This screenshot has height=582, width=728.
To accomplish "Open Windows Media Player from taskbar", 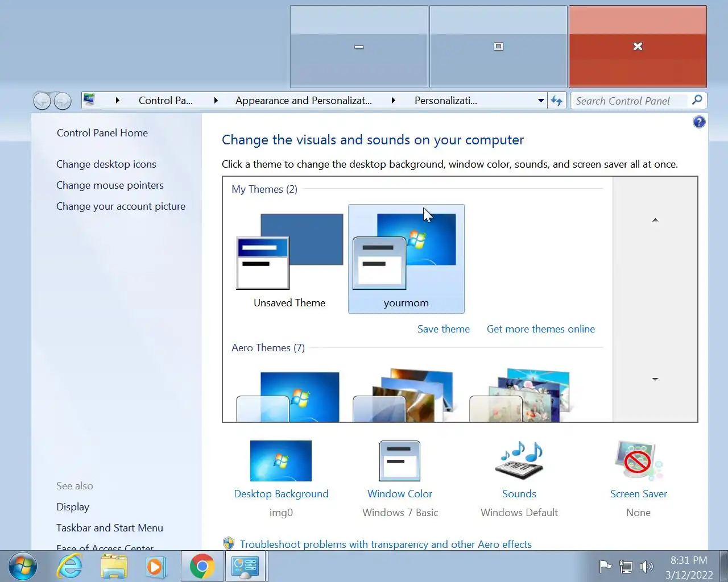I will click(156, 567).
